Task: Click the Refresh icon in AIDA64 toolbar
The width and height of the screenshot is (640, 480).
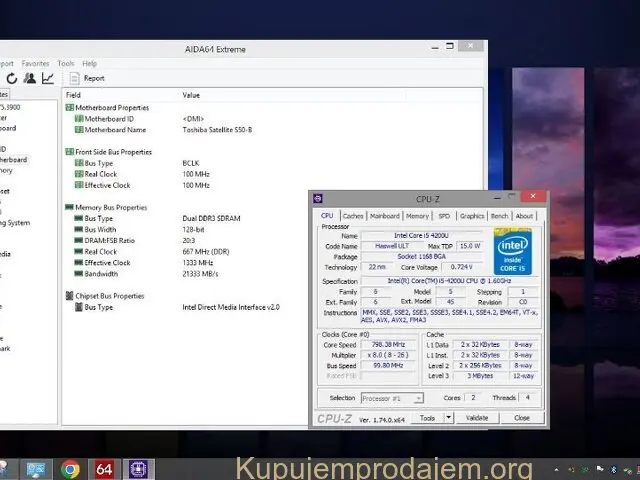Action: [12, 78]
